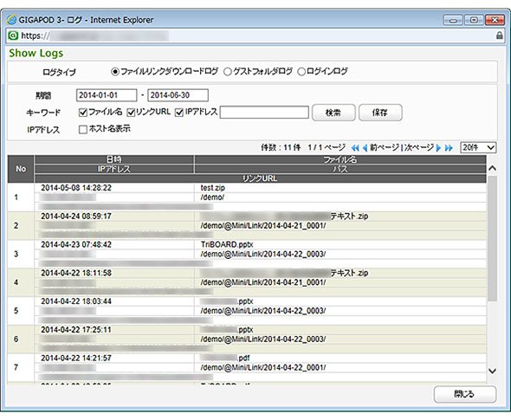511x420 pixels.
Task: Open the 20件 results-per-page dropdown
Action: point(478,147)
